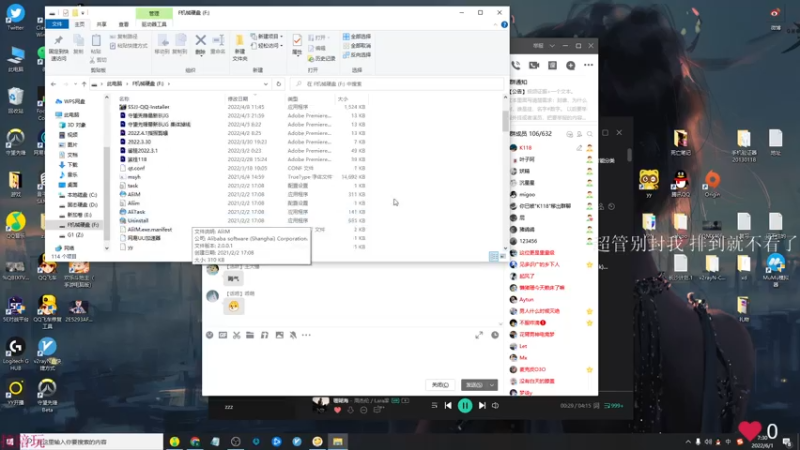Viewport: 800px width, 450px height.
Task: Go to the previous song
Action: [448, 406]
